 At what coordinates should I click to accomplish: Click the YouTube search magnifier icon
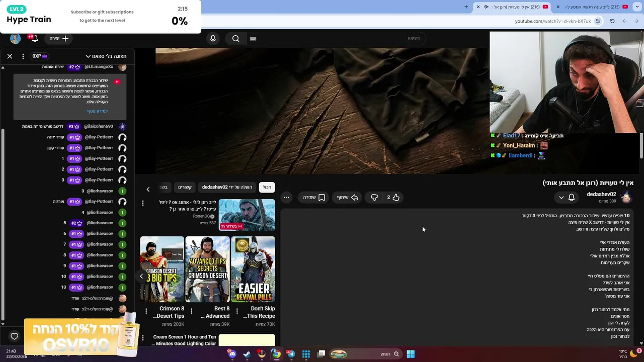pos(235,39)
